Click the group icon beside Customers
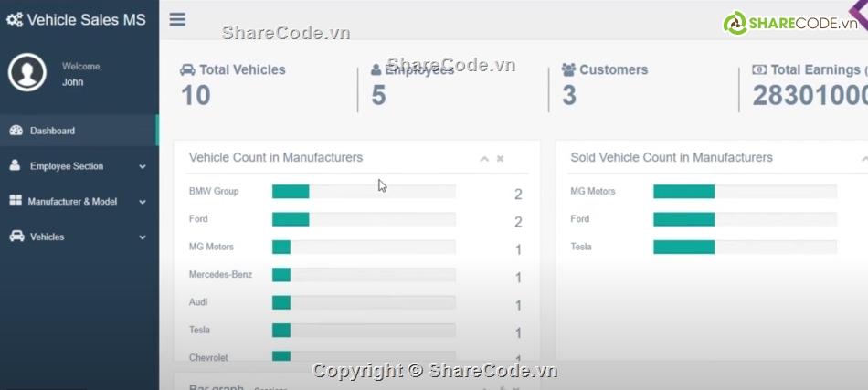This screenshot has width=868, height=390. pos(568,69)
